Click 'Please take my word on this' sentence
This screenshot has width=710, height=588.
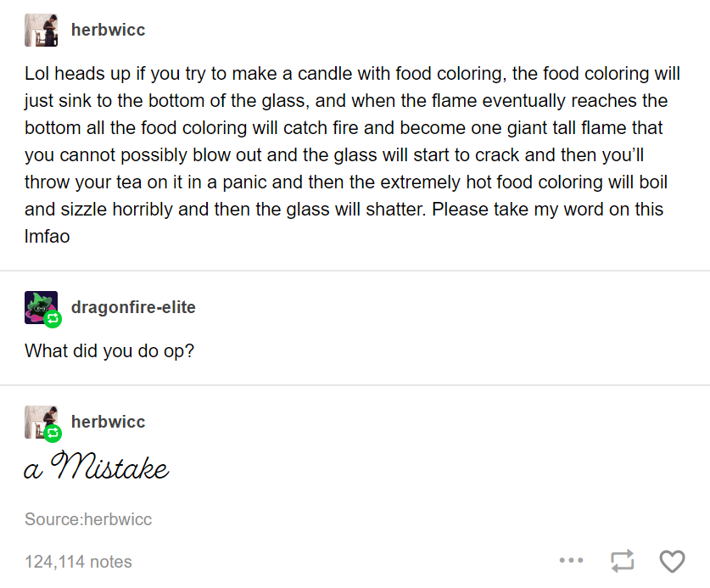547,210
